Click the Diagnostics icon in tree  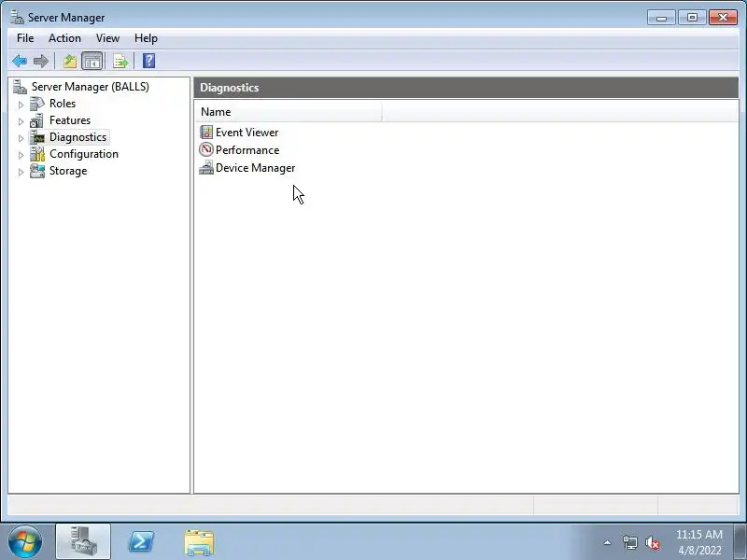tap(37, 137)
